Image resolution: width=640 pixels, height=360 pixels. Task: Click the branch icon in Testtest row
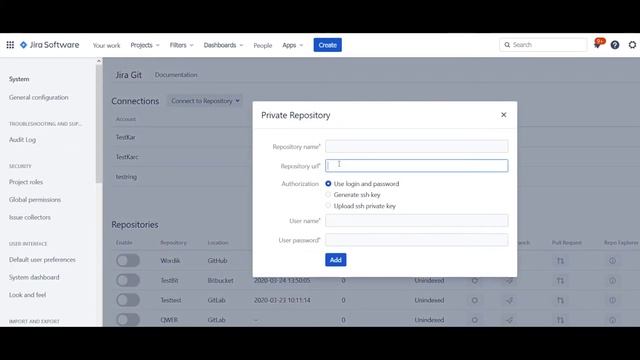click(509, 300)
